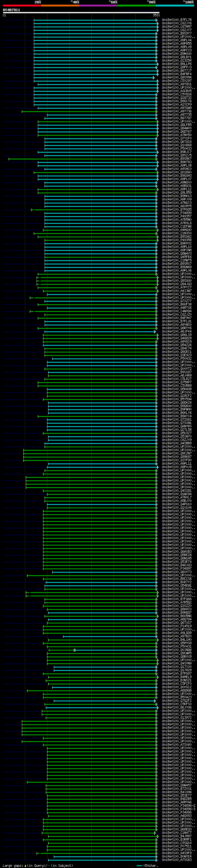The width and height of the screenshot is (197, 868).
Task: Click the AV407911 query label
Action: [x=11, y=10]
